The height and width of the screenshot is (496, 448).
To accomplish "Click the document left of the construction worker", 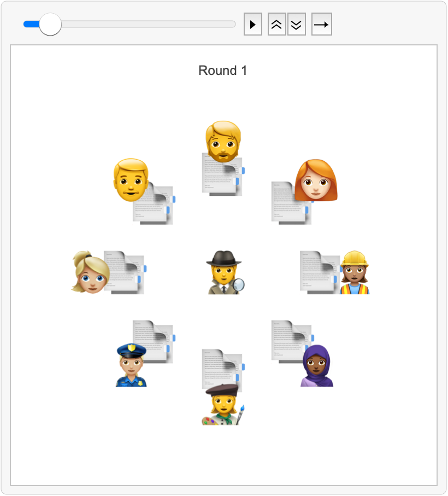I will tap(320, 272).
